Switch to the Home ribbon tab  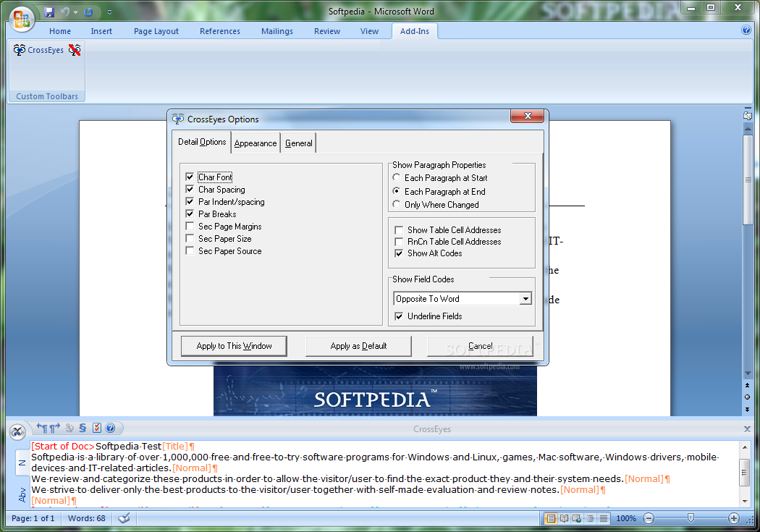(59, 31)
